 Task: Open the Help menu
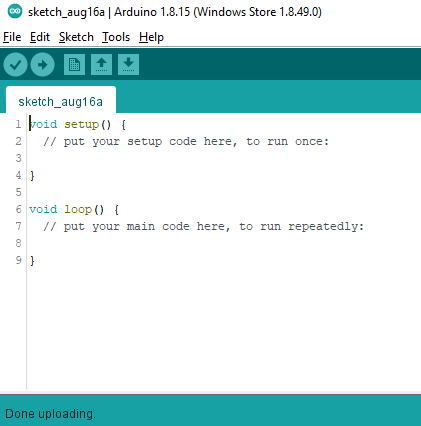(151, 37)
